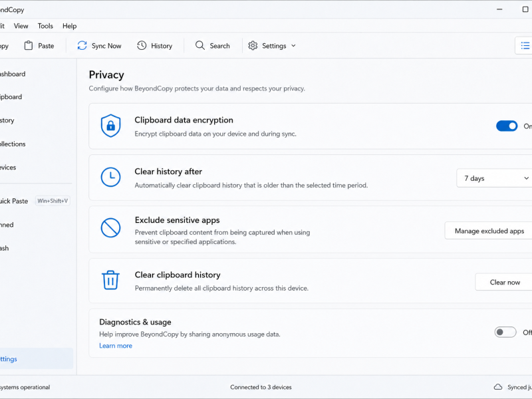Open Pinned items in the sidebar
This screenshot has width=532, height=399.
[x=35, y=225]
